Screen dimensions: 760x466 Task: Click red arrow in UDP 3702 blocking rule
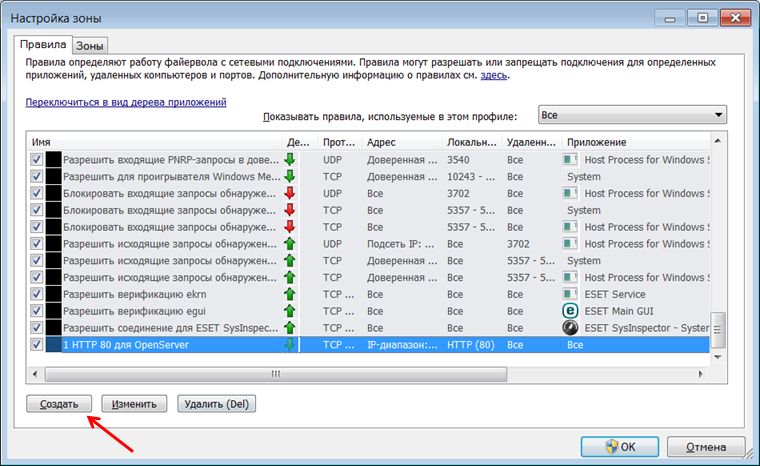[290, 193]
